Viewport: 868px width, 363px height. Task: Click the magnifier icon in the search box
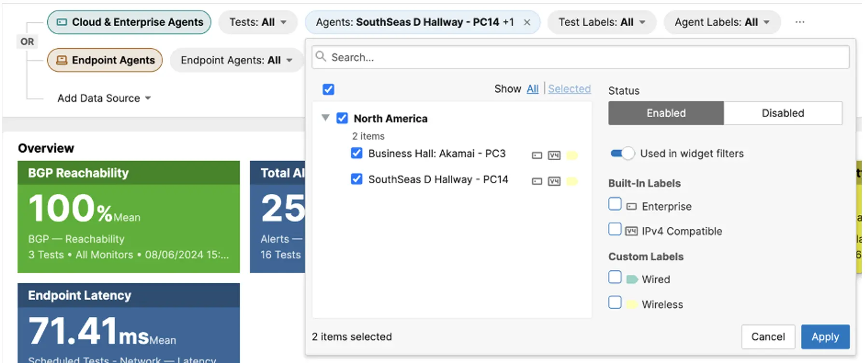tap(321, 57)
